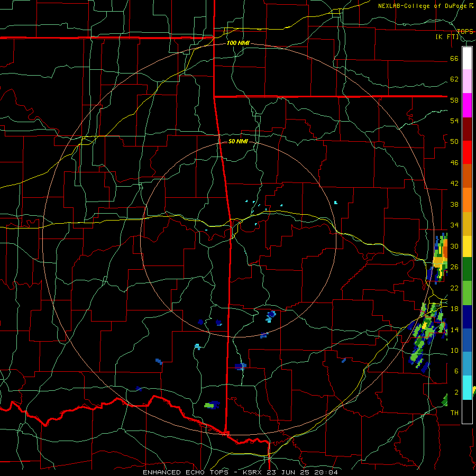Click the legend value '42'
The width and height of the screenshot is (476, 476).
(x=454, y=184)
